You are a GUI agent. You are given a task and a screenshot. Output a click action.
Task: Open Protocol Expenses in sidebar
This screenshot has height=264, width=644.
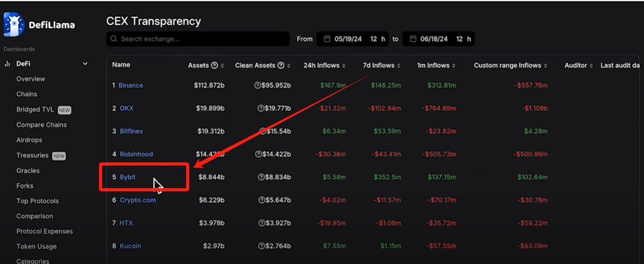point(44,232)
